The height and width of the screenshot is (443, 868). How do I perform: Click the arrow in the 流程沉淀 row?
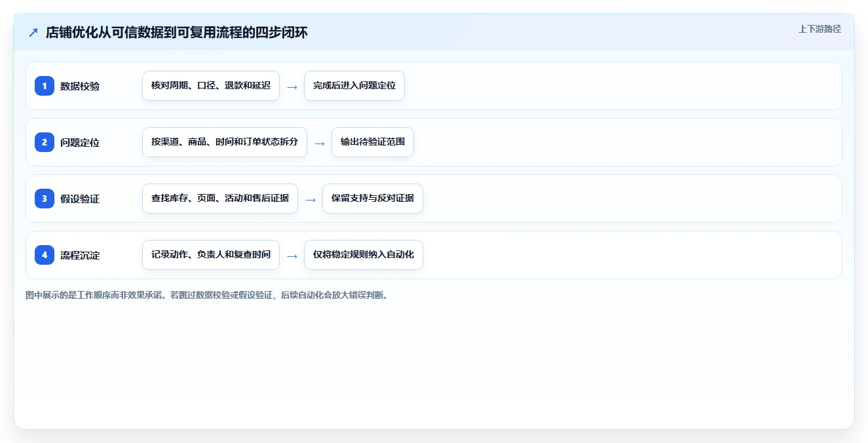click(x=292, y=256)
